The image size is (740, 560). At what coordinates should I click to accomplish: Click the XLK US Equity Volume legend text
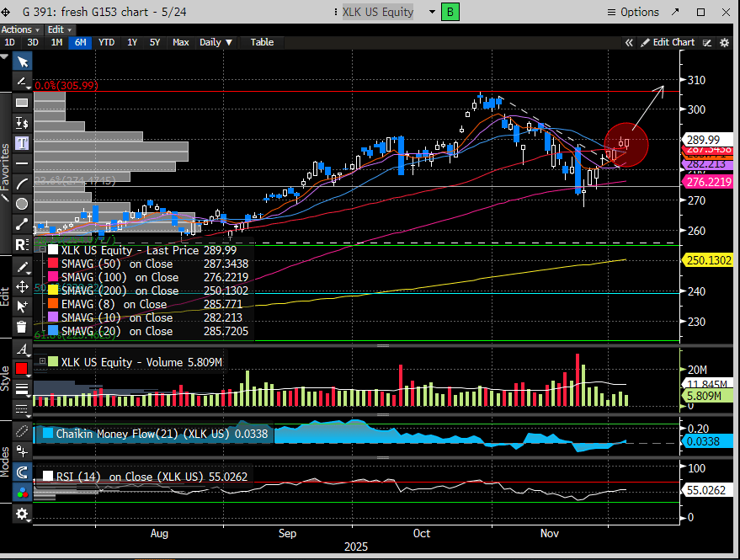click(x=141, y=362)
